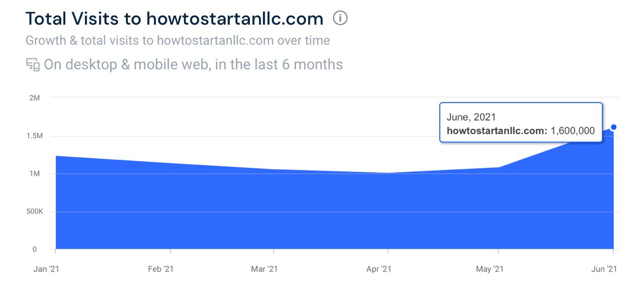Select the Feb '21 axis label
Screen dimensions: 644x290
(160, 269)
